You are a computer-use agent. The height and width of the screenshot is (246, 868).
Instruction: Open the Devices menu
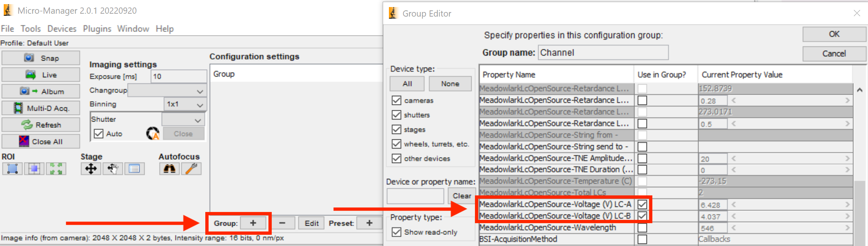pyautogui.click(x=62, y=29)
